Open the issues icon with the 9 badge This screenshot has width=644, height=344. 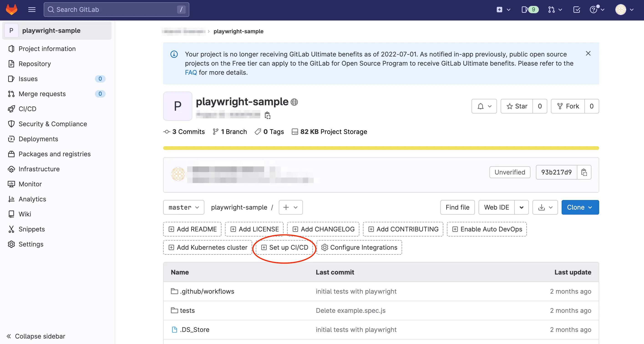click(529, 10)
